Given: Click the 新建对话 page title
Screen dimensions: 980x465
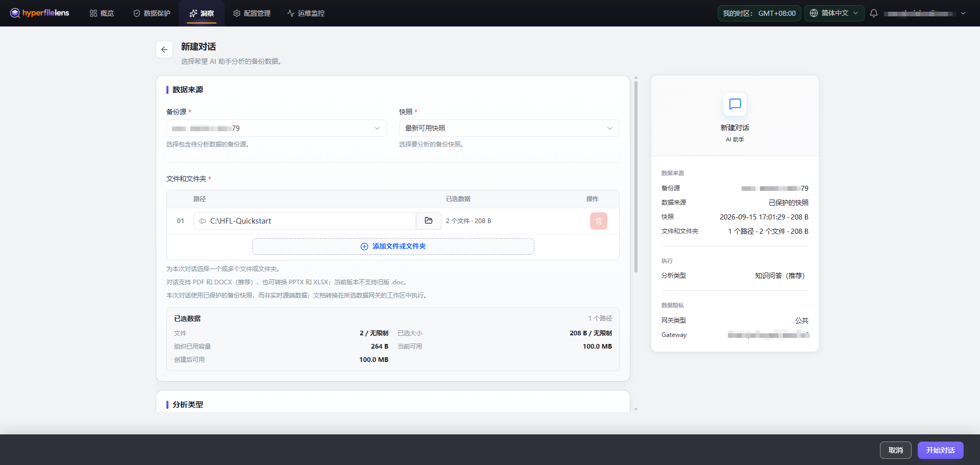Looking at the screenshot, I should coord(199,46).
